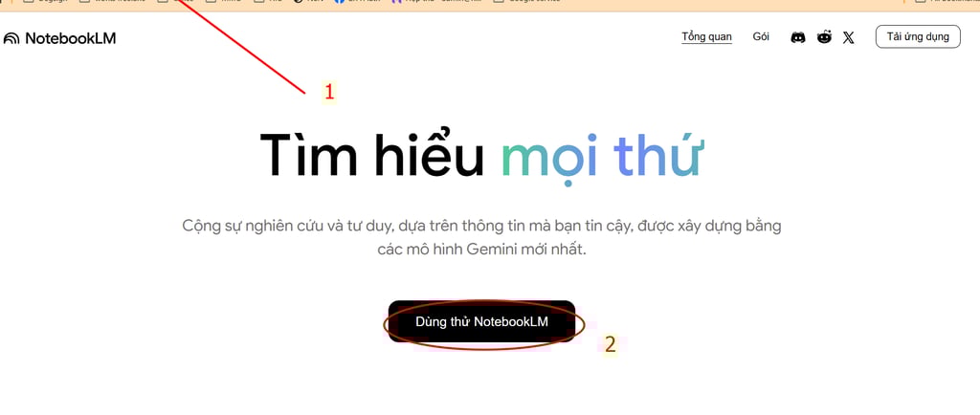The width and height of the screenshot is (980, 415).
Task: Open the Reddit icon link
Action: coord(824,37)
